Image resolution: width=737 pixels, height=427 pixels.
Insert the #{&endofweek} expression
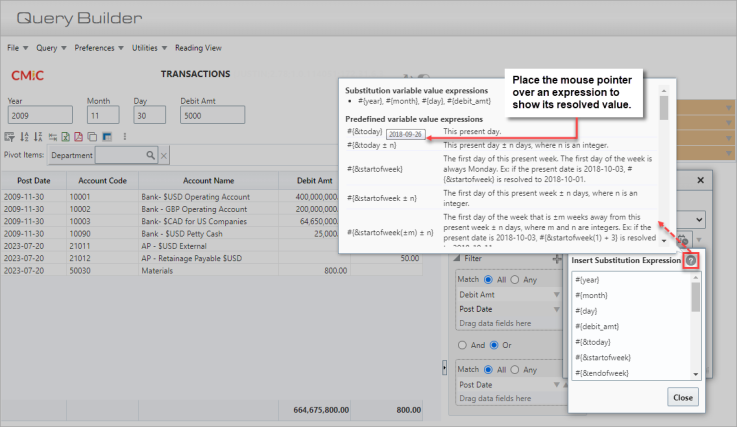click(602, 373)
